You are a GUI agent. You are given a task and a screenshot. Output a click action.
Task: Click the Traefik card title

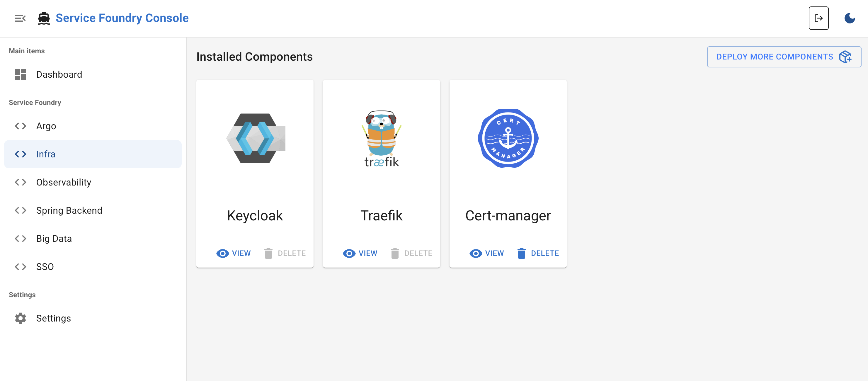[x=382, y=216]
